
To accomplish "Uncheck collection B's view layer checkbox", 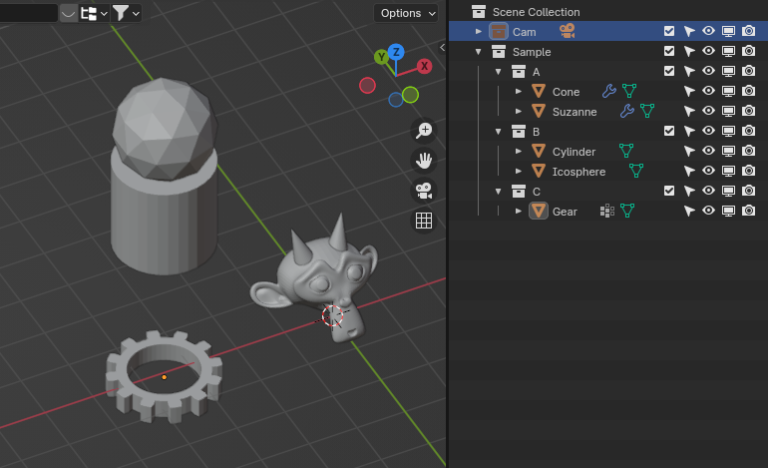I will pyautogui.click(x=669, y=131).
